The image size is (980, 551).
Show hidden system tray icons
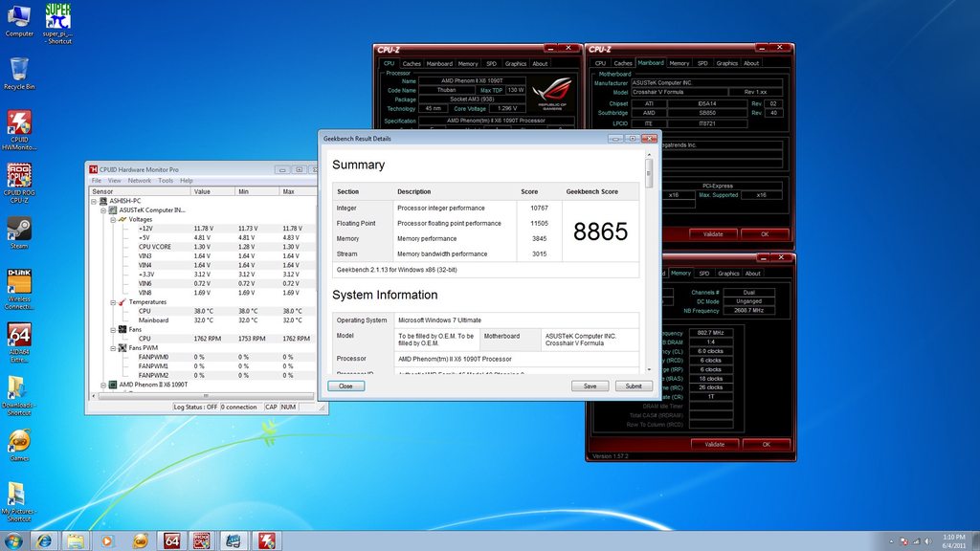point(891,541)
